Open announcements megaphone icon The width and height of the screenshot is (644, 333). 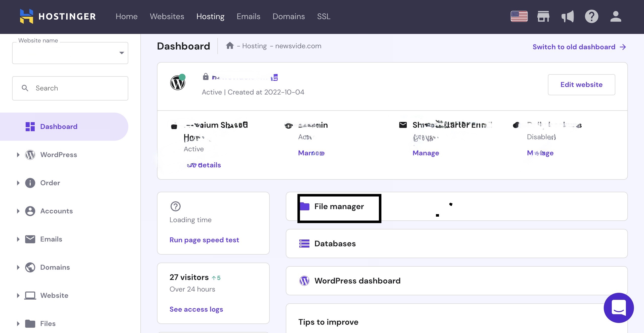(568, 17)
